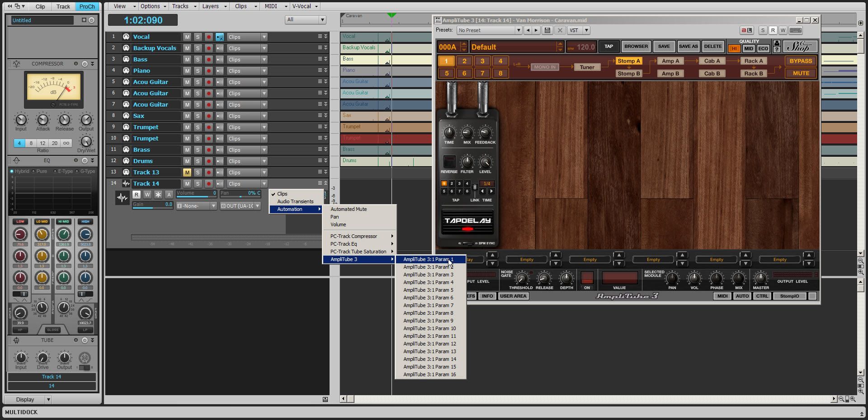This screenshot has width=868, height=420.
Task: Unmute Track 13 with its M button
Action: click(x=187, y=173)
